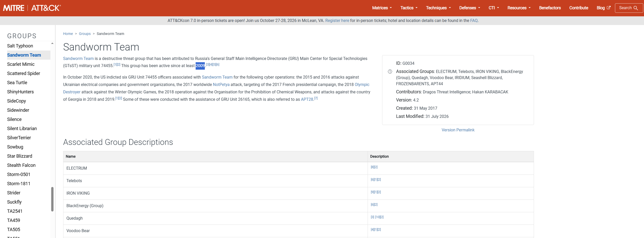Click the Register here link

point(337,21)
